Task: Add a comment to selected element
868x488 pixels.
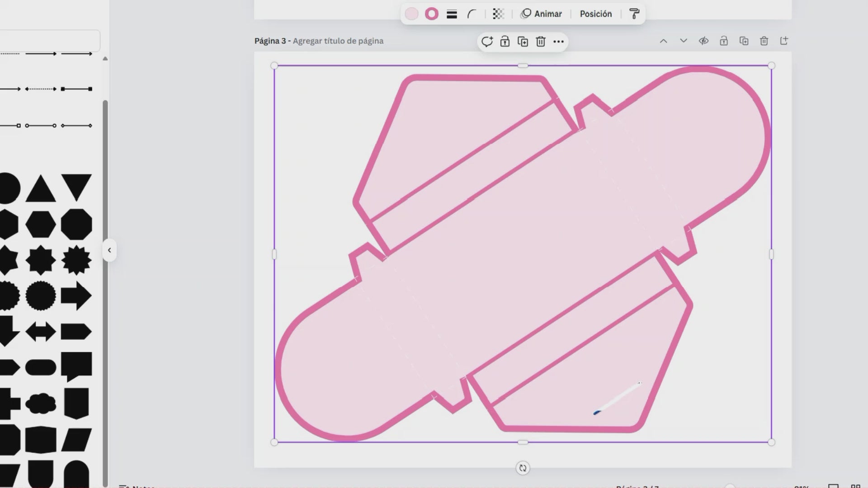Action: tap(487, 42)
